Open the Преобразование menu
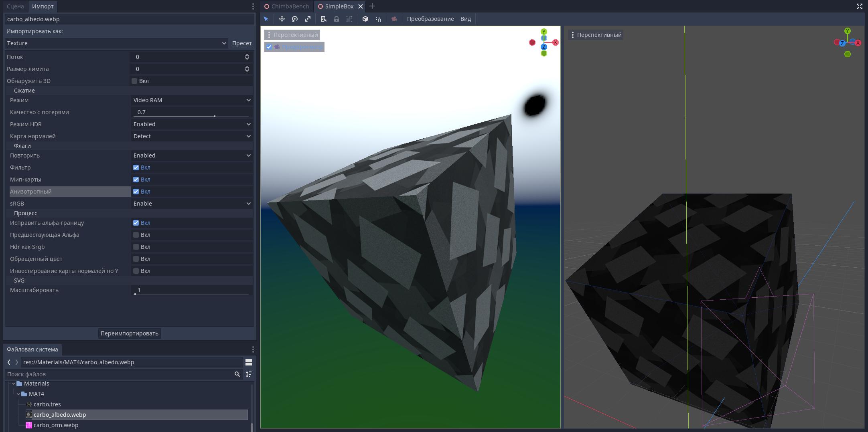Viewport: 868px width, 432px height. pyautogui.click(x=430, y=19)
